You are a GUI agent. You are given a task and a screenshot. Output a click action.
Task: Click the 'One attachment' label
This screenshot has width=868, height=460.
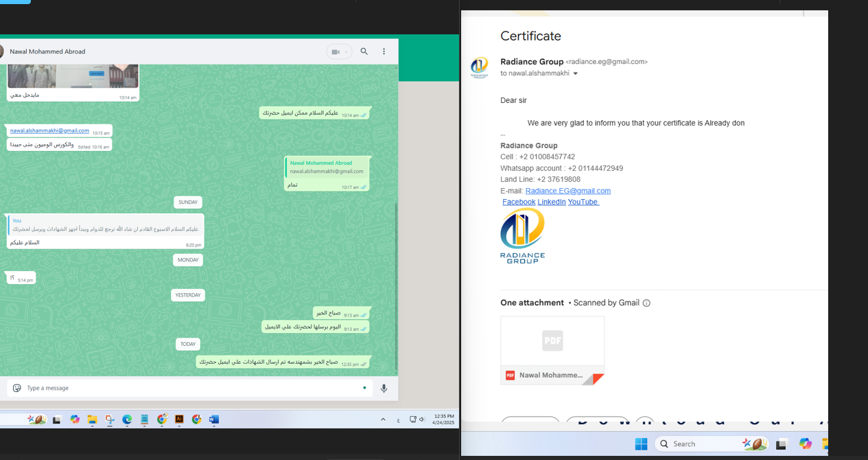click(x=532, y=303)
